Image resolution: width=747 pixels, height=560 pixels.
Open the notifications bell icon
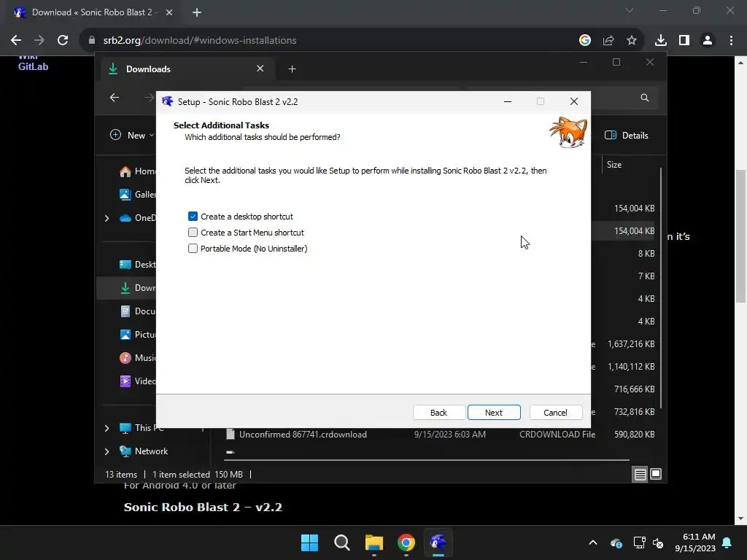click(x=727, y=542)
